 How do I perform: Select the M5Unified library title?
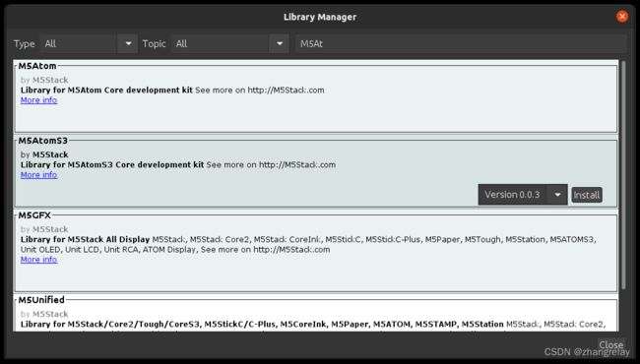[41, 300]
